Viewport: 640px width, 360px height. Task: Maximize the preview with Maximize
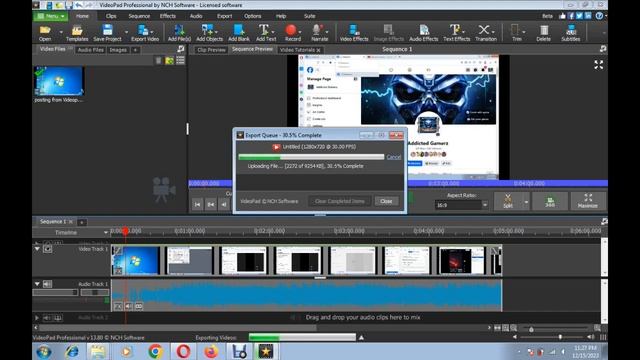(x=588, y=201)
